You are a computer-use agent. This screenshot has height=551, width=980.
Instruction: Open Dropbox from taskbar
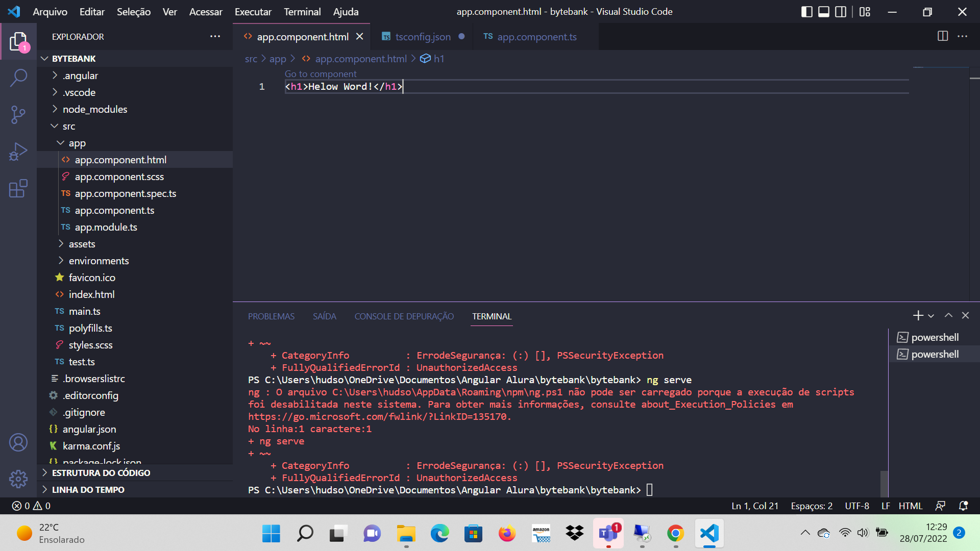coord(574,534)
